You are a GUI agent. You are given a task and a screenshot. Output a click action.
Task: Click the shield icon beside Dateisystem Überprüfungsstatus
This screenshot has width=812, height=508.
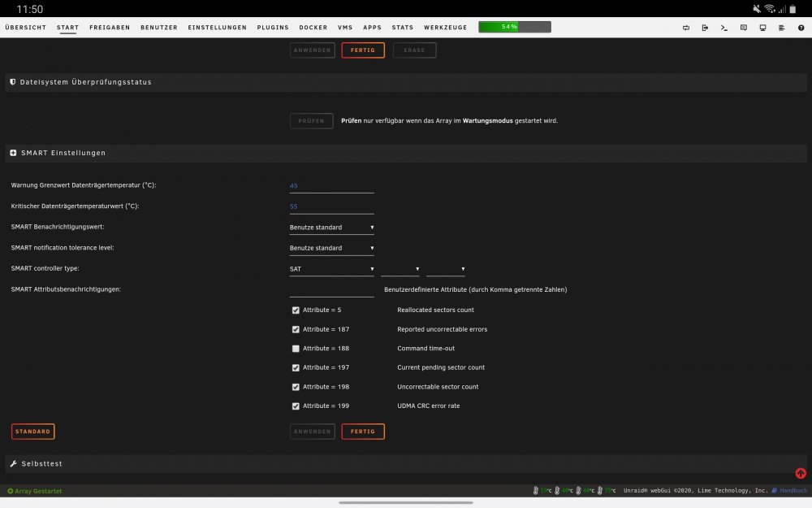click(x=13, y=82)
